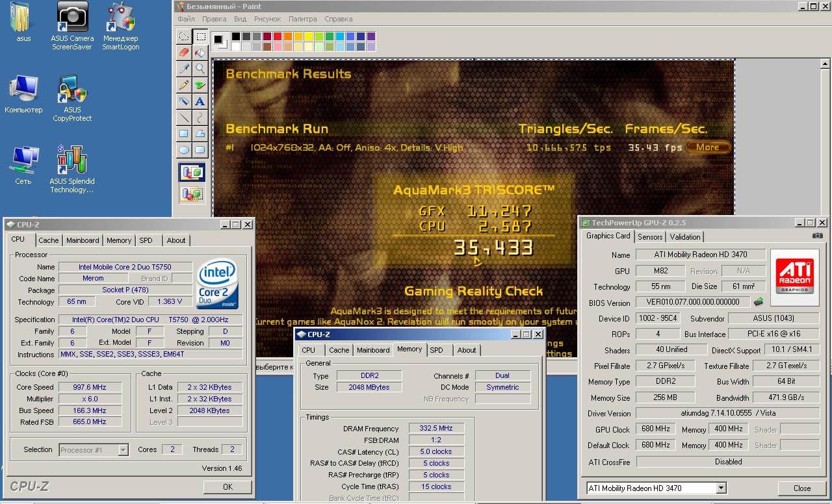
Task: Pick the yellow color swatch in Paint palette
Action: click(309, 36)
